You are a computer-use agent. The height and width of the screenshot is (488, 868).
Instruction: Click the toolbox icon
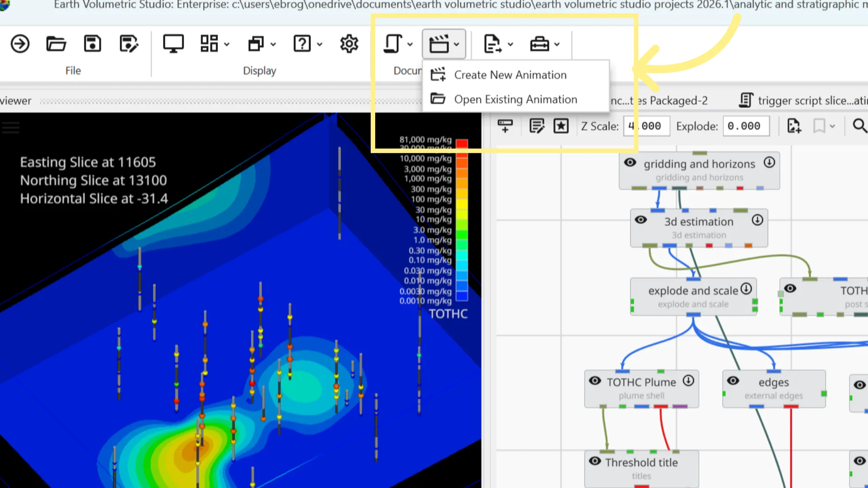click(539, 44)
